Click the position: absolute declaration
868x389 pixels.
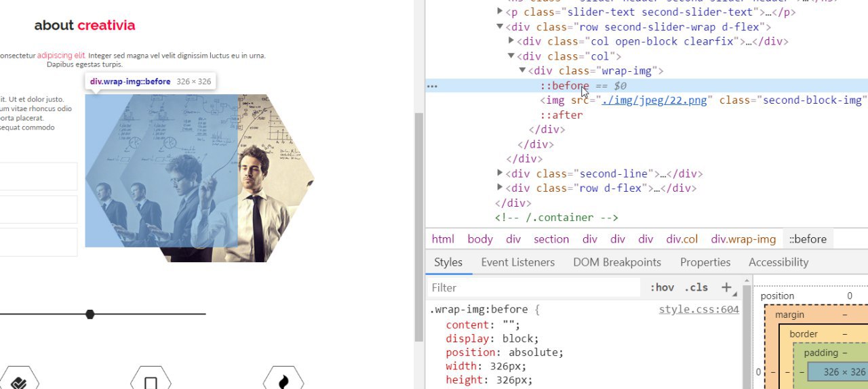505,352
